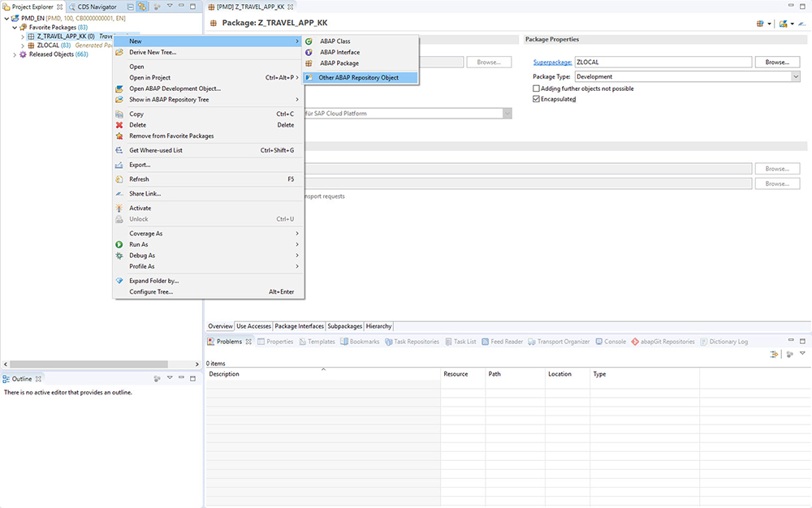The width and height of the screenshot is (812, 508).
Task: Refresh the tree from the context menu
Action: pyautogui.click(x=140, y=179)
